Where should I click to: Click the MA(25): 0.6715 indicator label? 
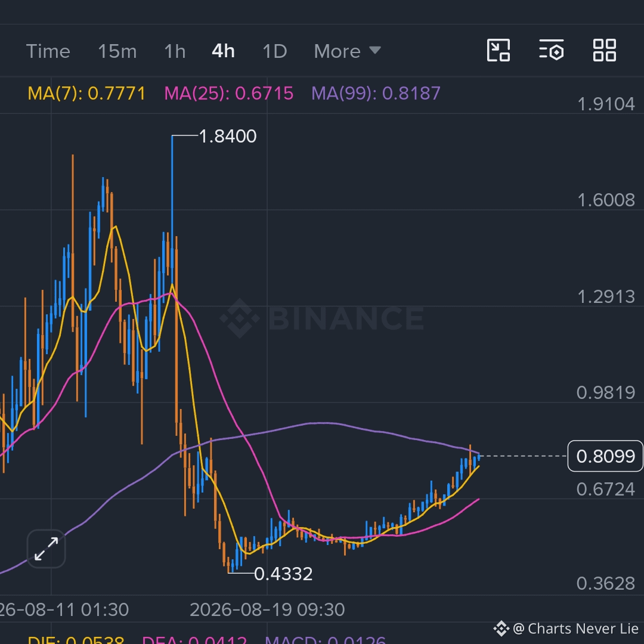tap(229, 93)
